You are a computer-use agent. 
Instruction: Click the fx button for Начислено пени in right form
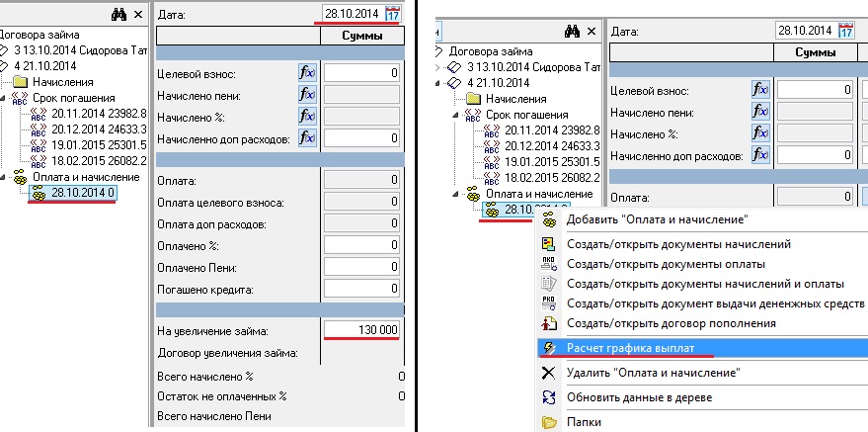[760, 111]
